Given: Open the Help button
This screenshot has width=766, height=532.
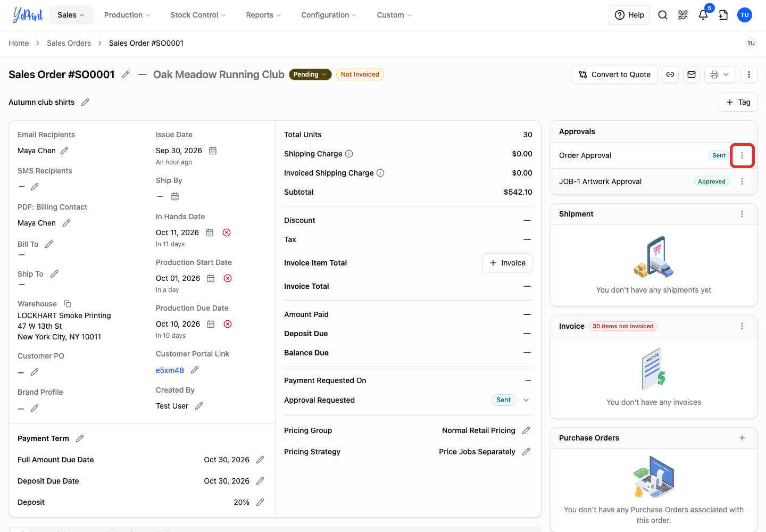Looking at the screenshot, I should coord(629,15).
